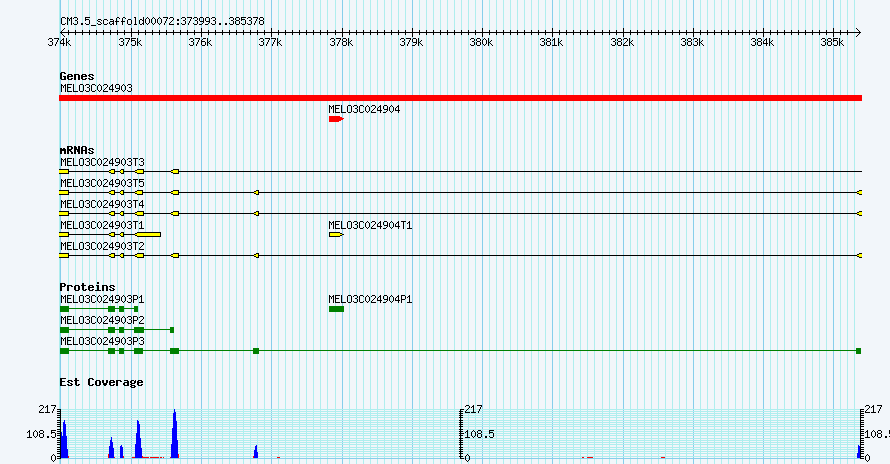The height and width of the screenshot is (464, 890).
Task: Click the mRNAs track heading
Action: (x=77, y=151)
